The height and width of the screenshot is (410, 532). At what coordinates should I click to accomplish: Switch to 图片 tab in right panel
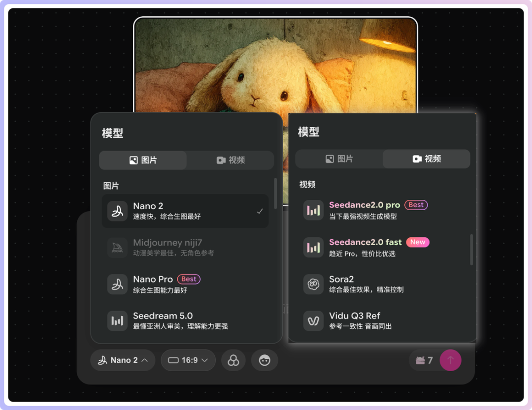[x=339, y=159]
